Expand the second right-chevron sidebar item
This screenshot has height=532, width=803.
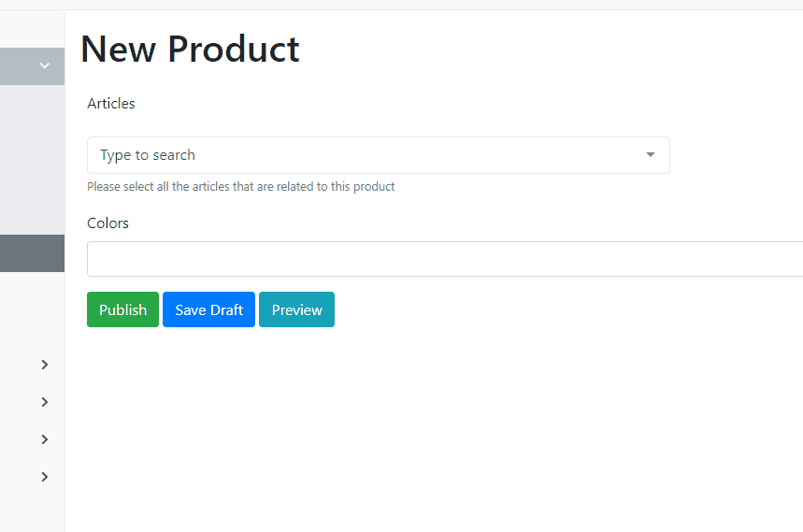[45, 402]
